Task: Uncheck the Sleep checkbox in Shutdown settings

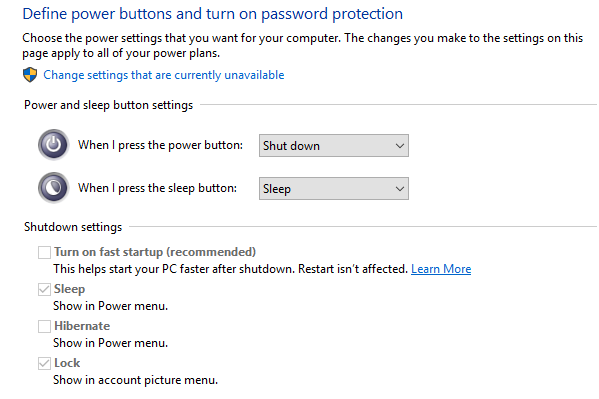Action: click(44, 289)
